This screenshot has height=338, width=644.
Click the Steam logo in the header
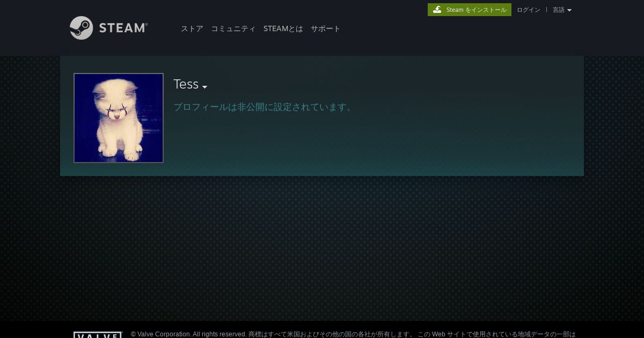pos(109,28)
